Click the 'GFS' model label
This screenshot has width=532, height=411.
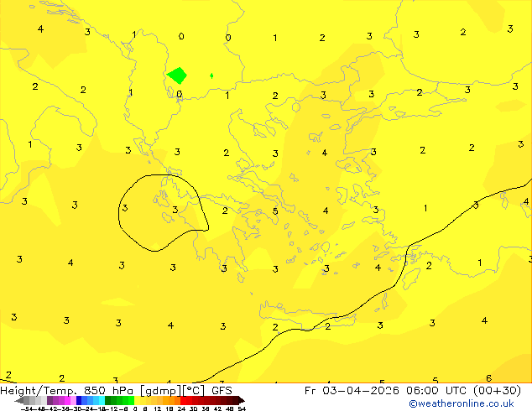click(222, 390)
